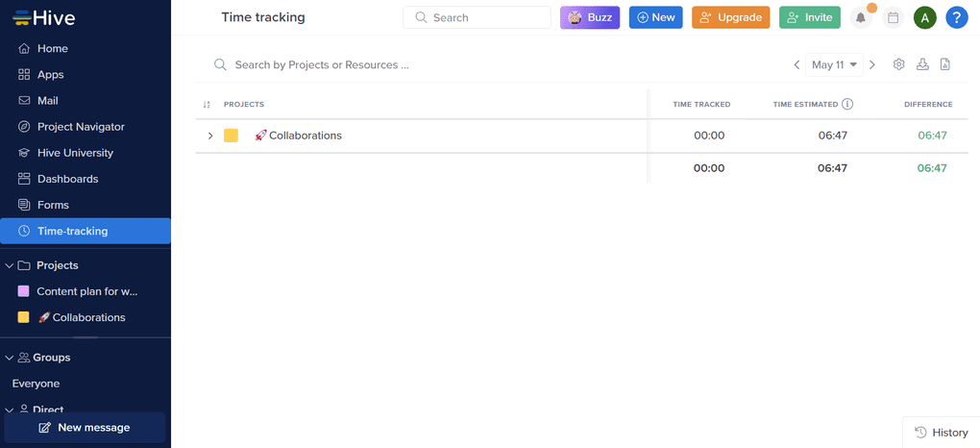Open the History panel
The width and height of the screenshot is (980, 448).
(942, 433)
